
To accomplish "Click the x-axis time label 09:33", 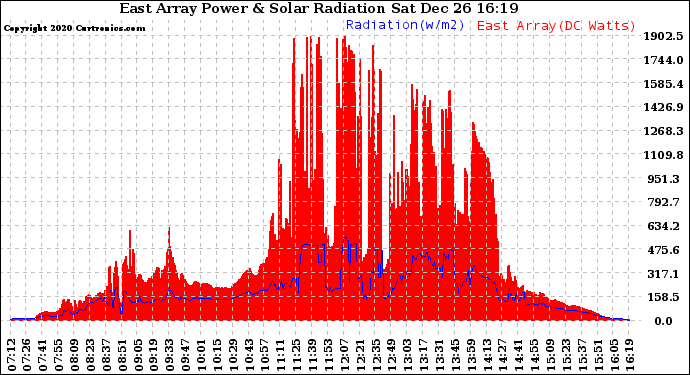I will point(170,355).
